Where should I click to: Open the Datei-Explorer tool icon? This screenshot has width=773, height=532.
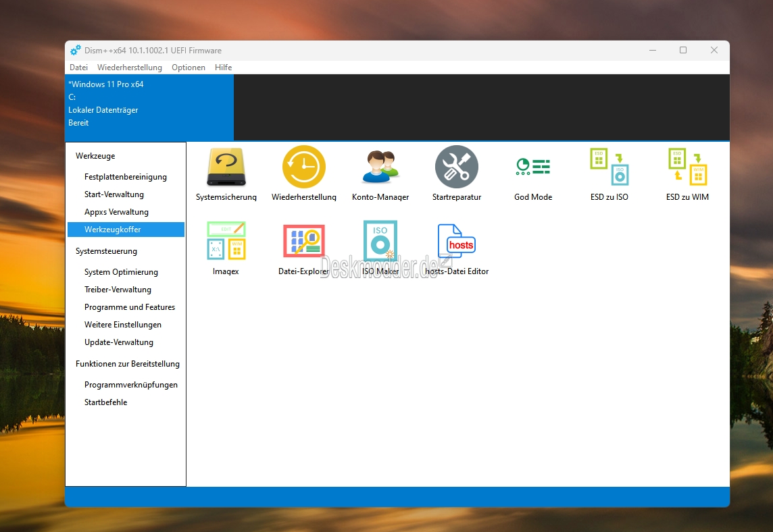click(x=303, y=241)
